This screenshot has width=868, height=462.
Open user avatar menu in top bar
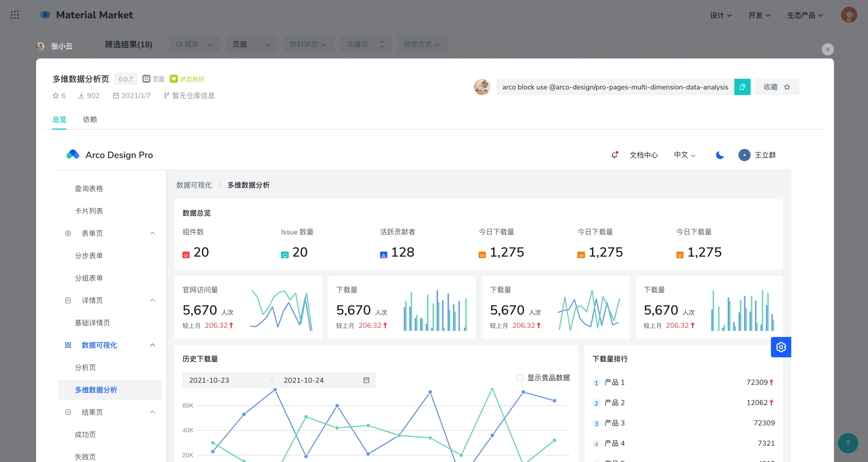[x=849, y=15]
